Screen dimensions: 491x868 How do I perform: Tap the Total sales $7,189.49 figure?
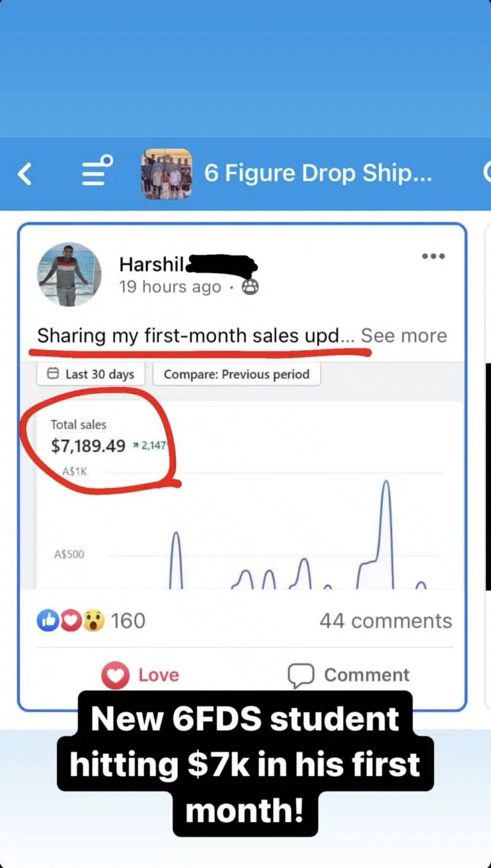point(88,446)
